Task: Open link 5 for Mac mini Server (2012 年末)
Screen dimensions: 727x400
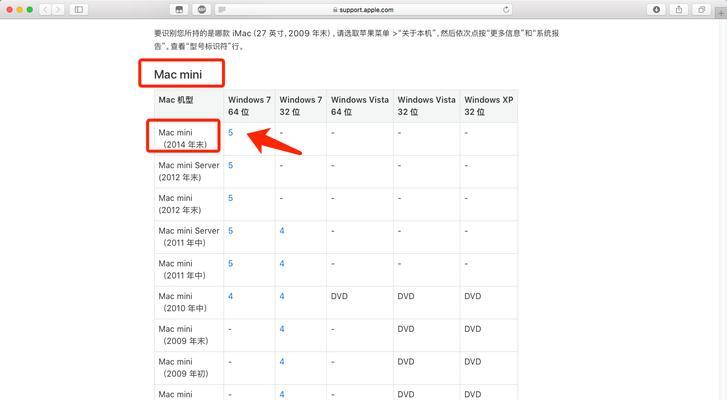Action: pos(230,165)
